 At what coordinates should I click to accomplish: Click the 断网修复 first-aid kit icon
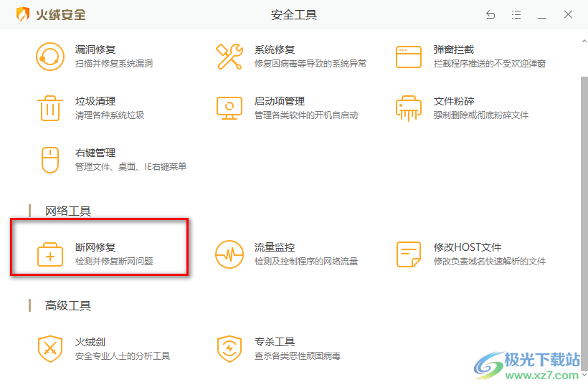[x=50, y=254]
